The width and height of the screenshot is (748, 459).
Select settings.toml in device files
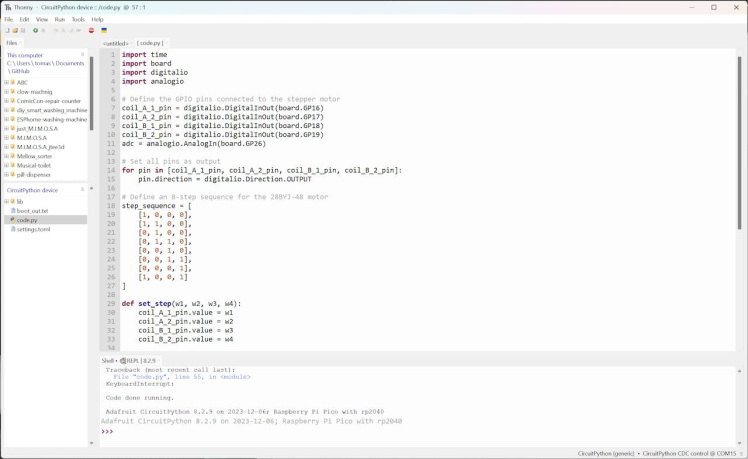point(33,229)
